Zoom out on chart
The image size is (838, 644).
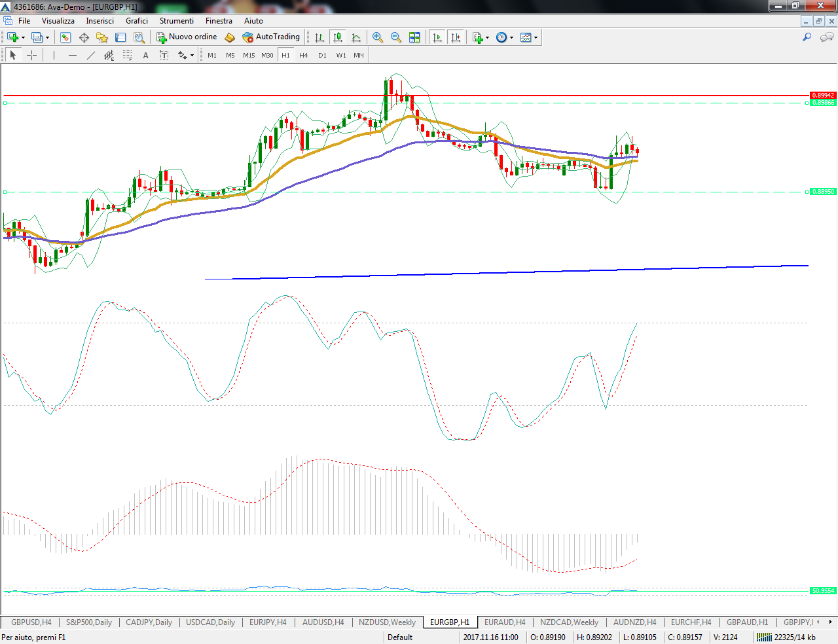pos(396,37)
